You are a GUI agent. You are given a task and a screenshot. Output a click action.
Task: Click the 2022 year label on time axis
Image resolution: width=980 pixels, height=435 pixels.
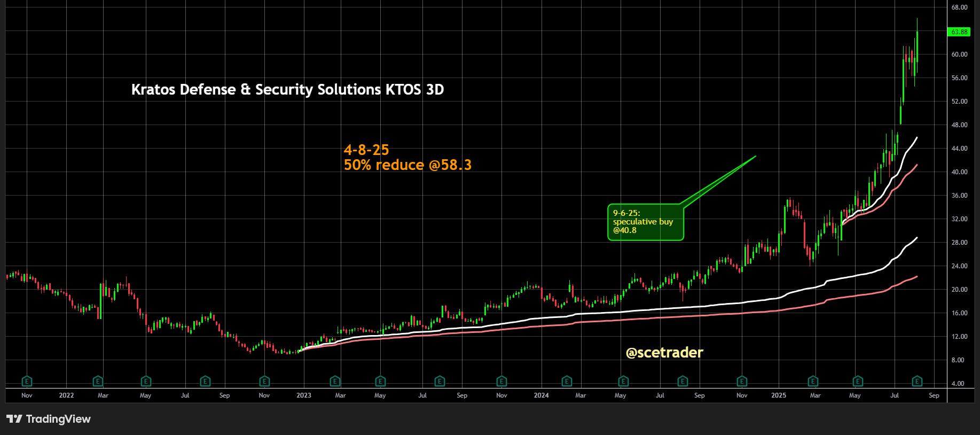(x=66, y=395)
